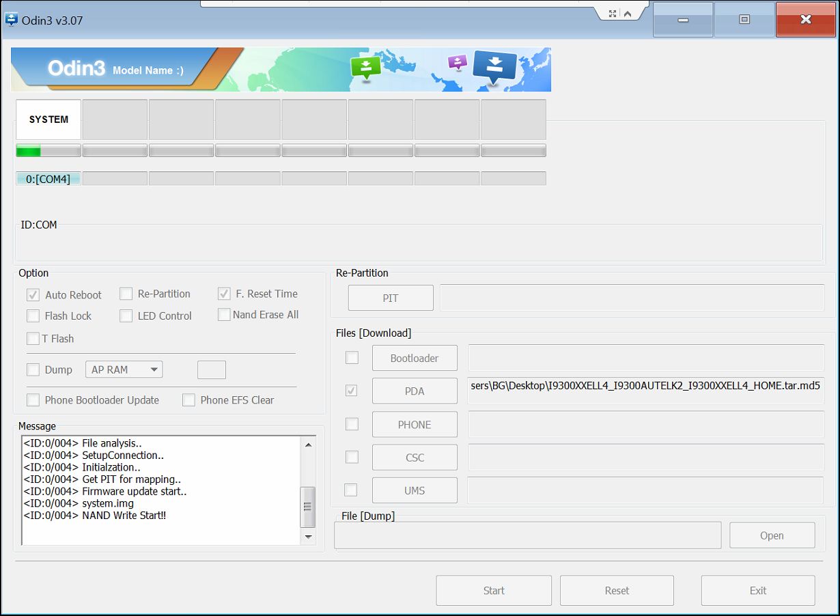
Task: Click the Reset button
Action: (617, 590)
